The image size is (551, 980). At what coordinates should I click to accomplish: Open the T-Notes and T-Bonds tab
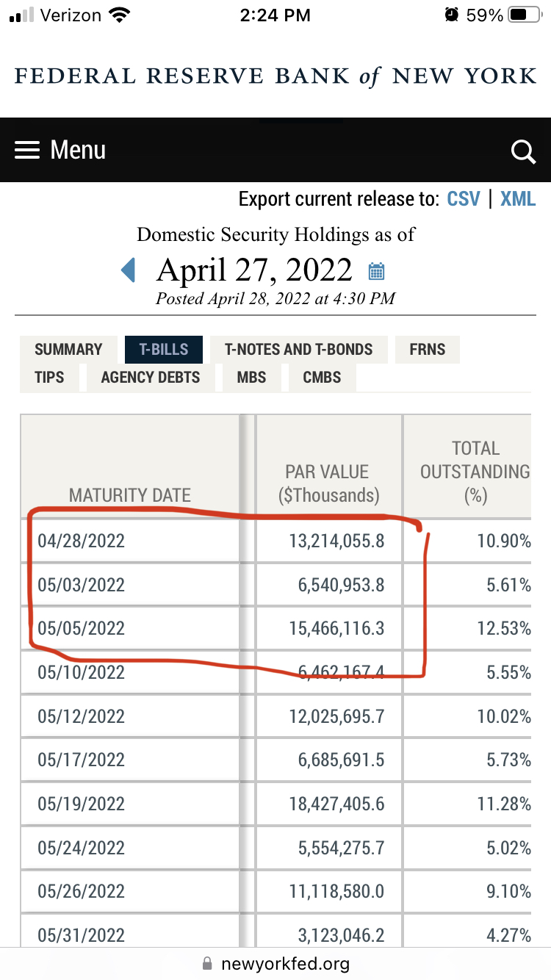299,350
